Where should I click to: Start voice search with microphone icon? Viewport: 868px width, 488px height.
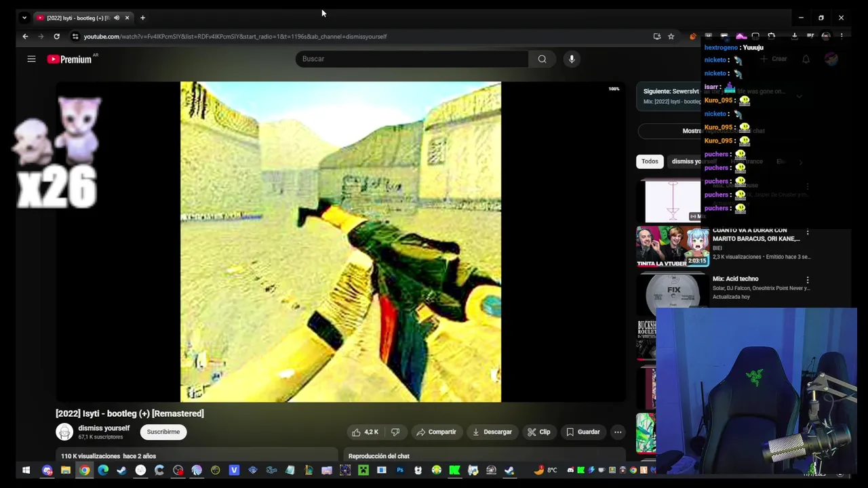click(x=572, y=59)
